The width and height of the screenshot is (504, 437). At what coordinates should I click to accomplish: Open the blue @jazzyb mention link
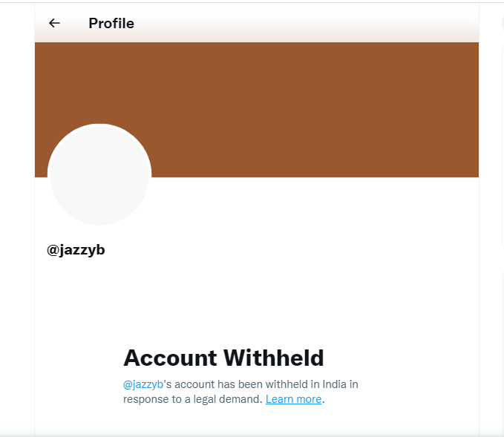coord(143,384)
